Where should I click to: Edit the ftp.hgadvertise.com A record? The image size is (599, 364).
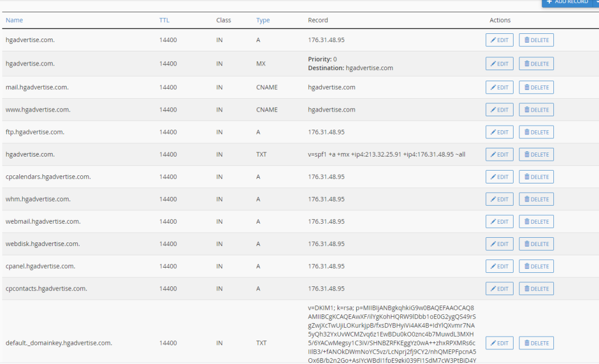click(x=499, y=132)
